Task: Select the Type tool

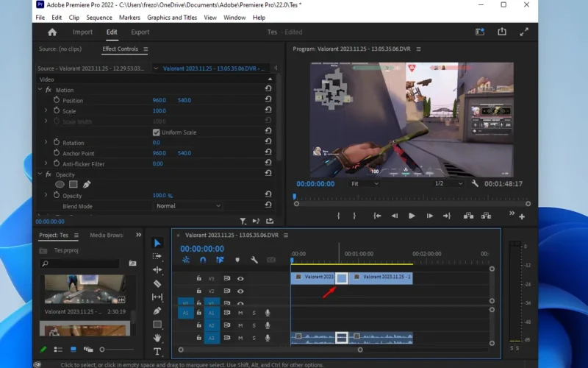Action: pyautogui.click(x=157, y=352)
